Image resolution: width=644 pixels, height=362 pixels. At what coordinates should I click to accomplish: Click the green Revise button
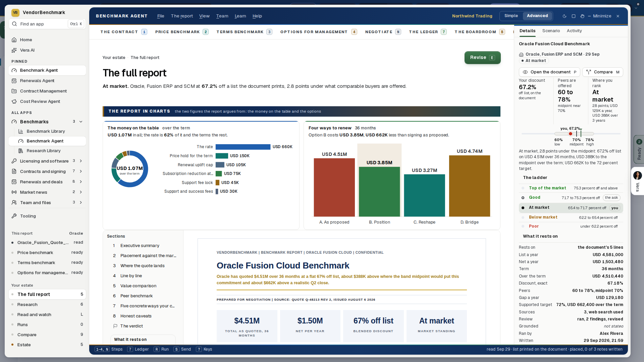[x=482, y=58]
